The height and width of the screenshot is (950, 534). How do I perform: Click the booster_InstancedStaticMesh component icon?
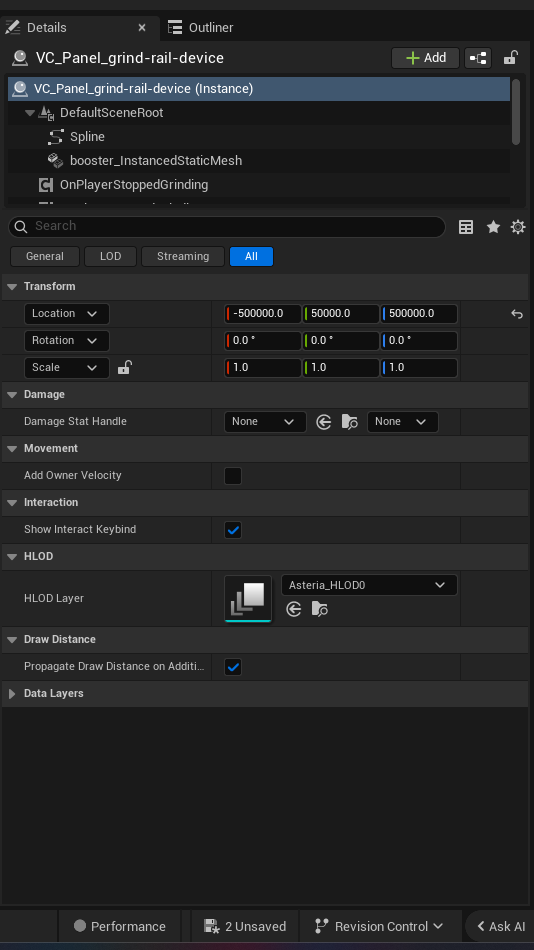tap(56, 161)
